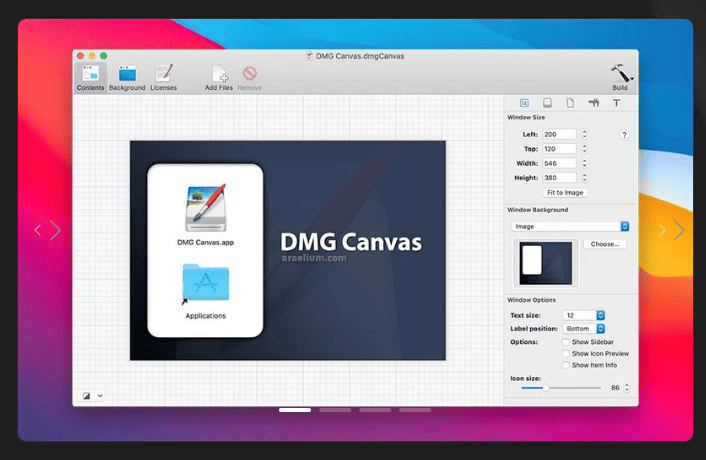Select the Applications folder alias icon
The width and height of the screenshot is (706, 460).
click(206, 284)
